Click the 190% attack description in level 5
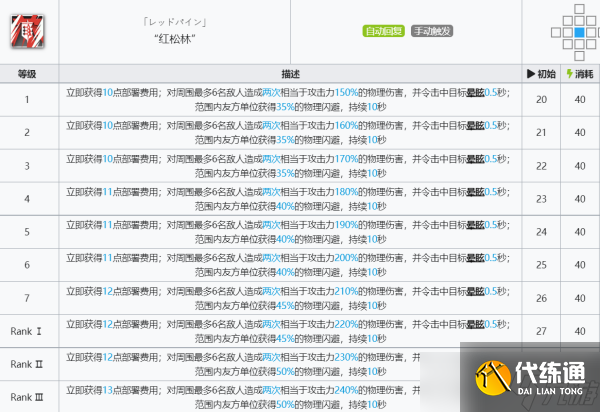This screenshot has width=600, height=412. tap(288, 232)
